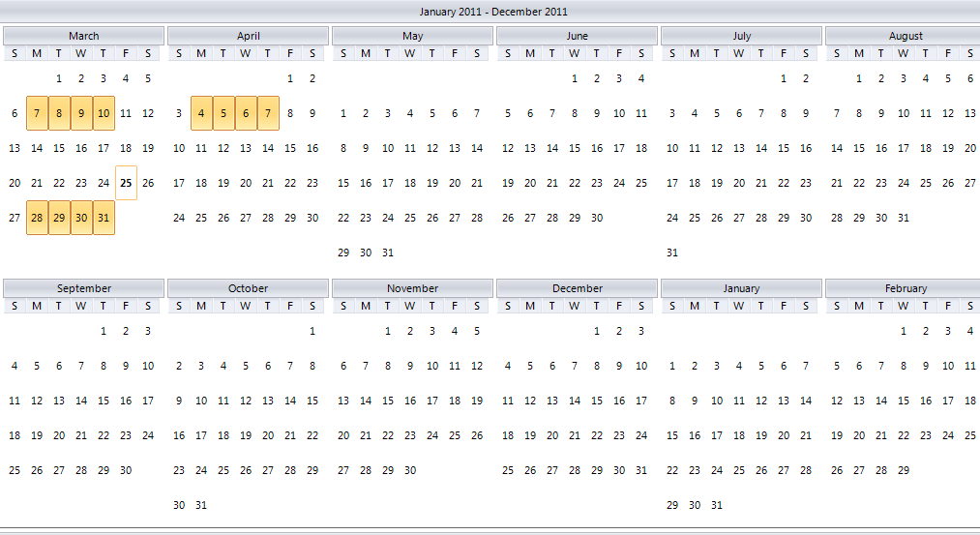The width and height of the screenshot is (980, 535).
Task: Click September 1 date cell
Action: coord(104,331)
